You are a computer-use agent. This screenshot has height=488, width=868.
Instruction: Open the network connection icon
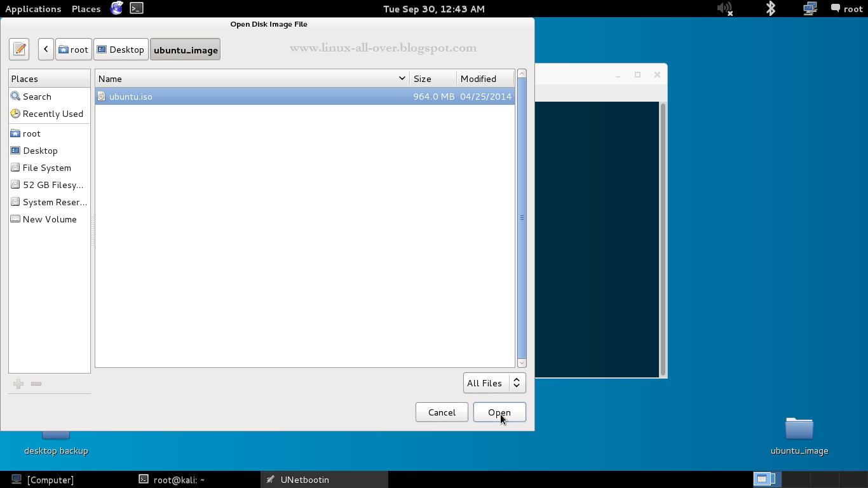click(810, 8)
